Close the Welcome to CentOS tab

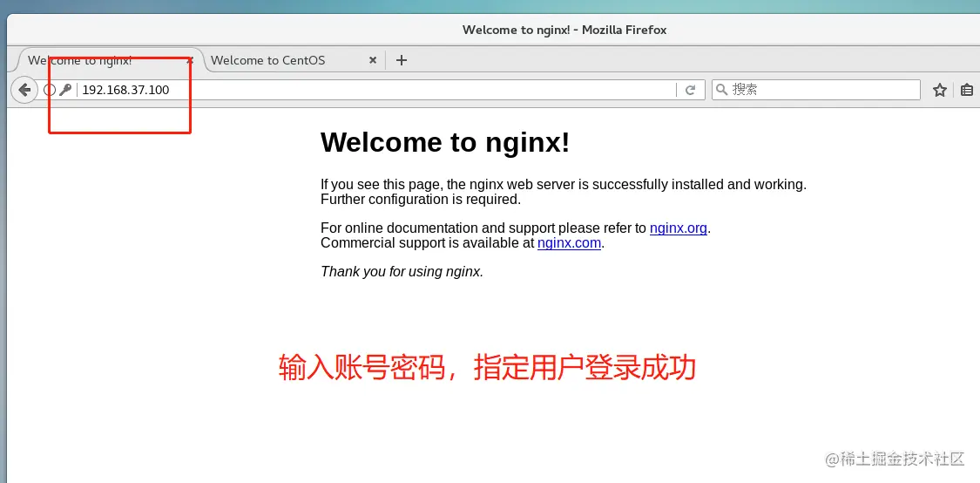[373, 60]
